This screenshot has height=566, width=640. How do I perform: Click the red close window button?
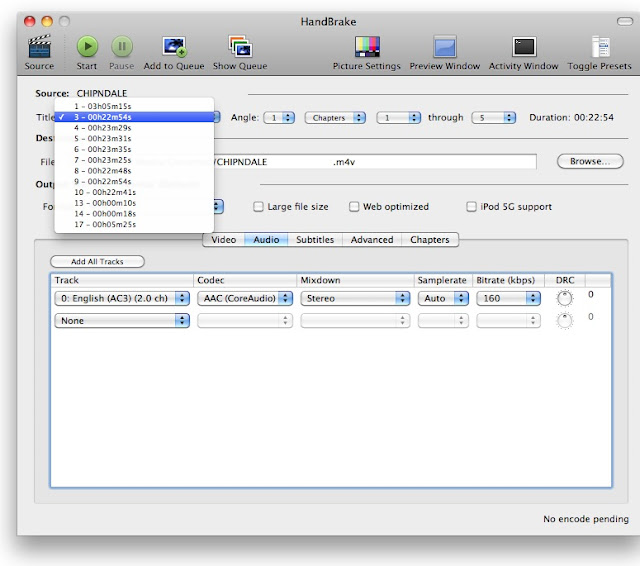click(x=29, y=21)
